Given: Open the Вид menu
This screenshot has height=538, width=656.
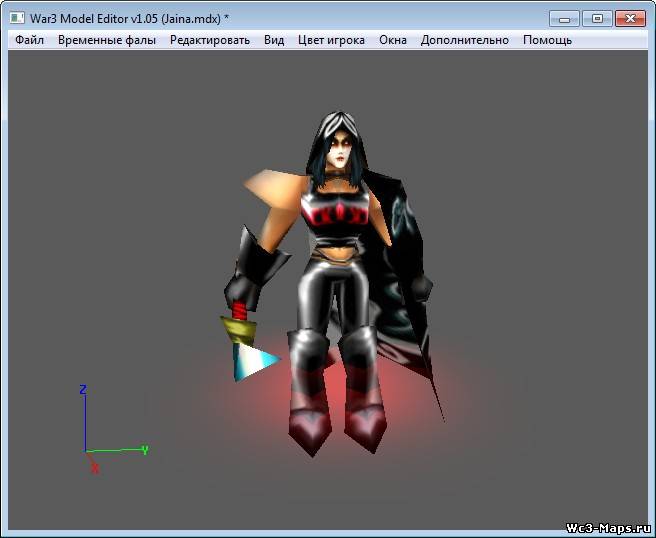Looking at the screenshot, I should coord(274,40).
